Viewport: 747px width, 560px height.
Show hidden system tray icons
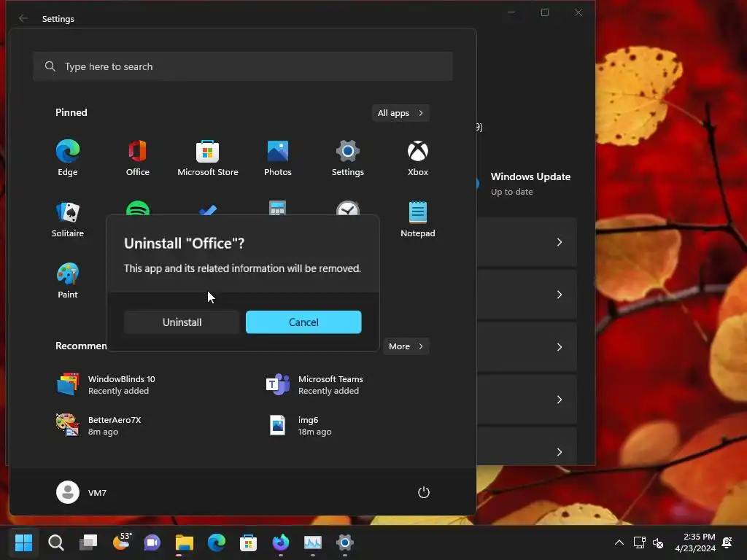point(619,542)
